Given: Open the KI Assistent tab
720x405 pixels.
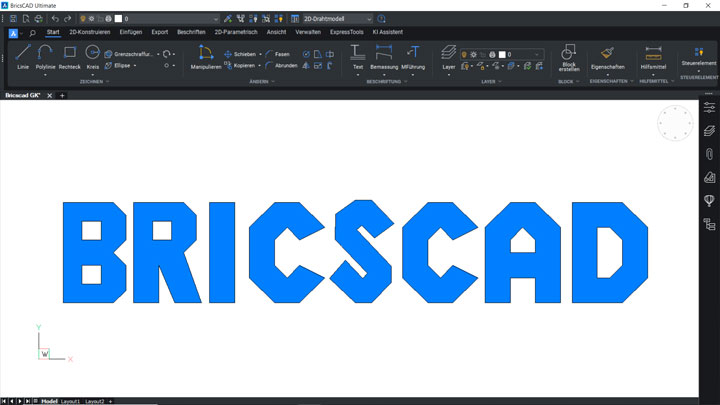Looking at the screenshot, I should (388, 32).
